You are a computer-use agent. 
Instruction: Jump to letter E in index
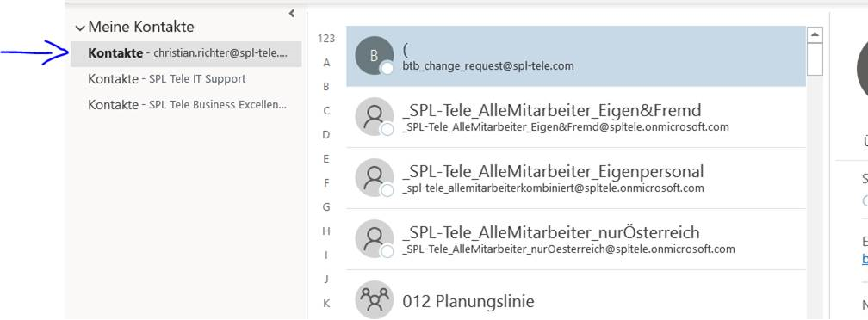click(326, 159)
